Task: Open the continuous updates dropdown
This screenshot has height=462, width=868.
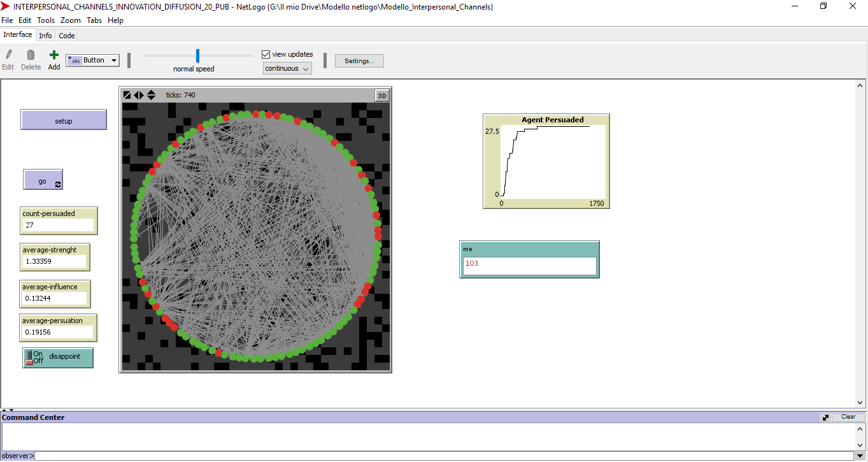Action: coord(287,68)
